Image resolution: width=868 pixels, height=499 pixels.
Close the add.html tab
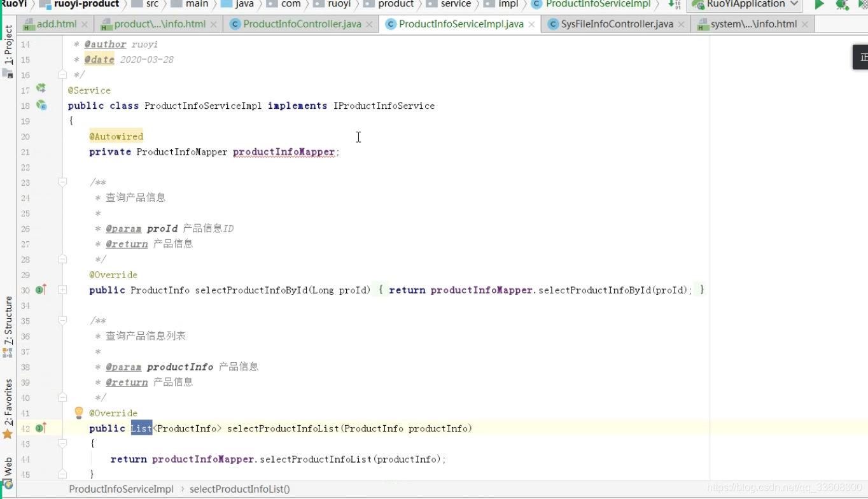pyautogui.click(x=86, y=24)
